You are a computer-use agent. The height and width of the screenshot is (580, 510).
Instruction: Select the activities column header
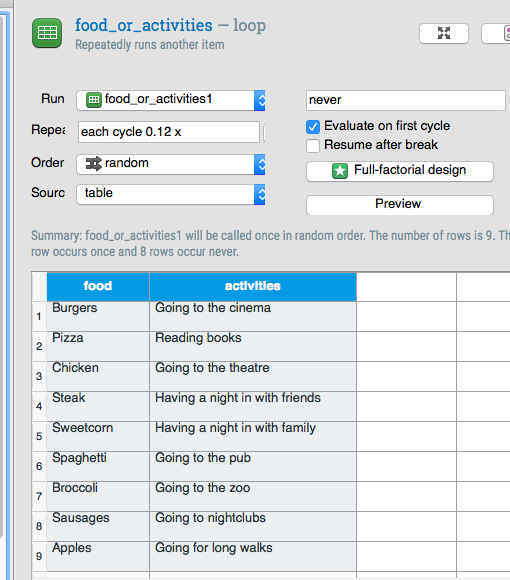tap(253, 286)
